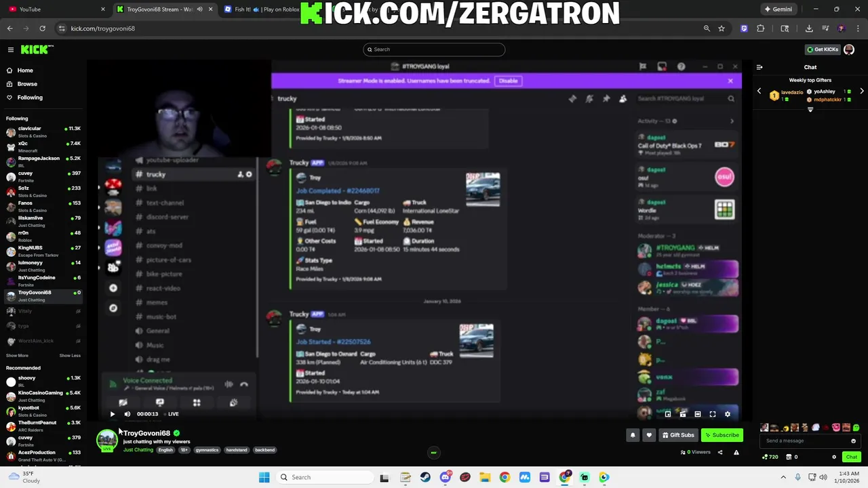Viewport: 868px width, 488px height.
Task: Open the user profile avatar menu
Action: coord(849,49)
